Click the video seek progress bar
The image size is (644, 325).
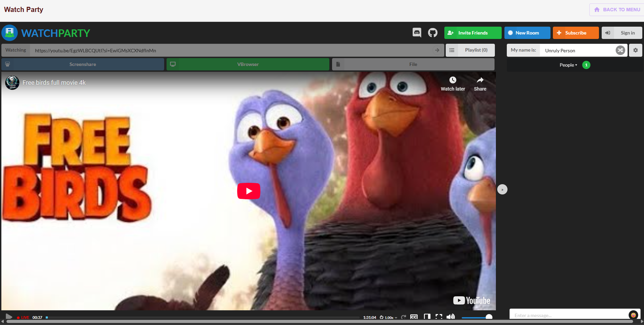[202, 317]
